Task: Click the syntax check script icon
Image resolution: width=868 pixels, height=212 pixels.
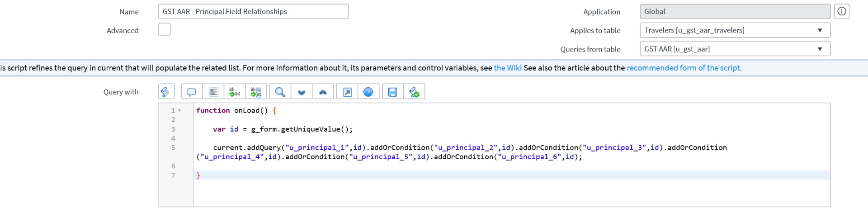Action: pos(414,92)
